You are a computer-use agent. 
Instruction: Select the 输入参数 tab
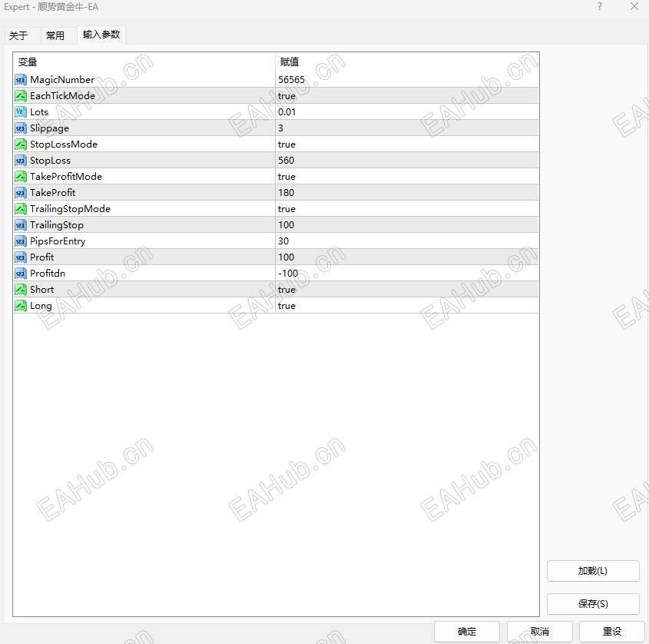(x=101, y=35)
